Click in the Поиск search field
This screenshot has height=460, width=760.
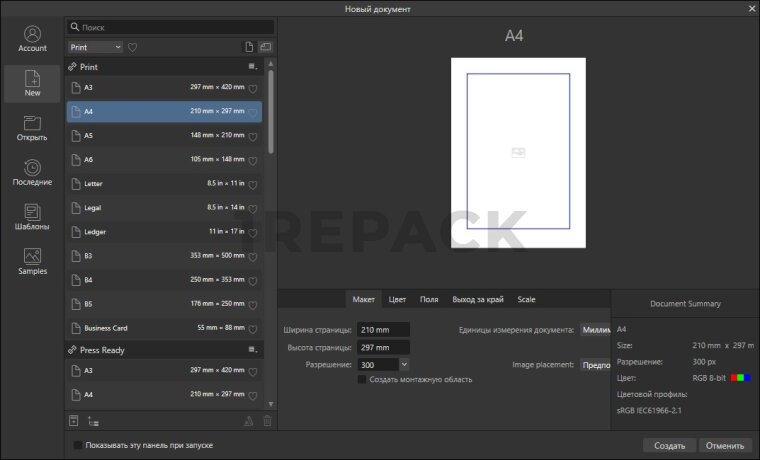point(170,28)
